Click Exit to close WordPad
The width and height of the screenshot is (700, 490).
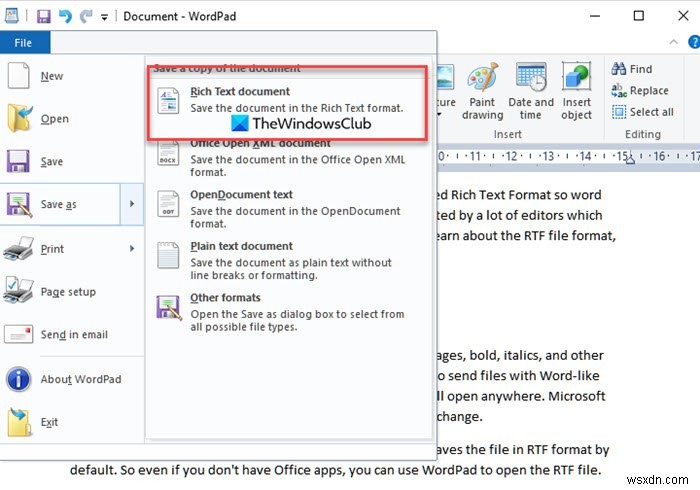[x=71, y=422]
